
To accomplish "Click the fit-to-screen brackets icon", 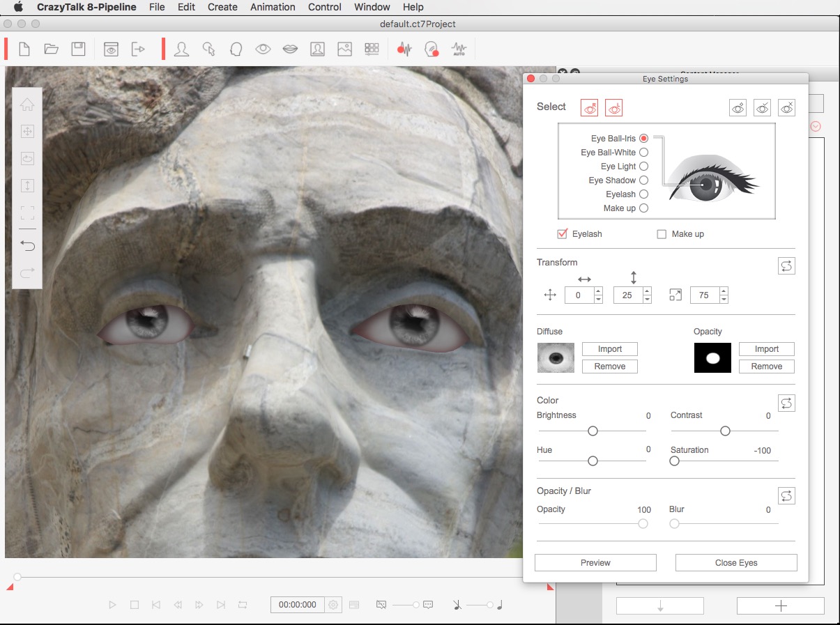I will [x=27, y=213].
